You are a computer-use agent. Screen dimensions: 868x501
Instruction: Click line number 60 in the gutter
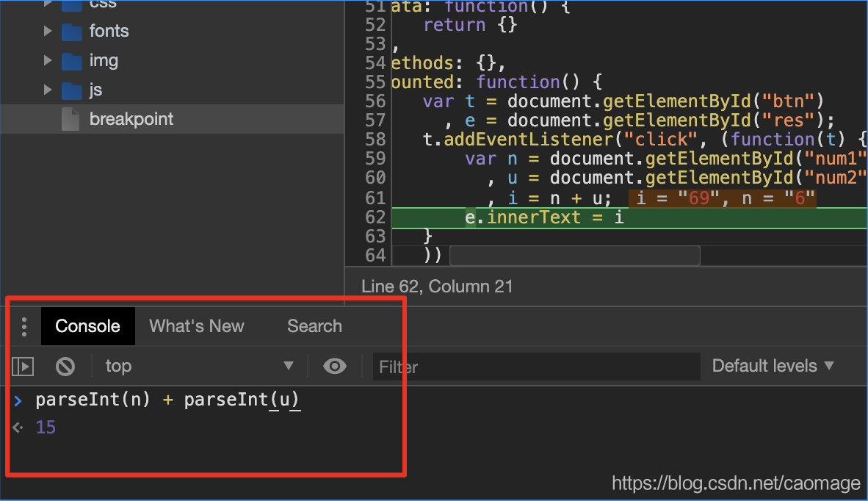375,178
